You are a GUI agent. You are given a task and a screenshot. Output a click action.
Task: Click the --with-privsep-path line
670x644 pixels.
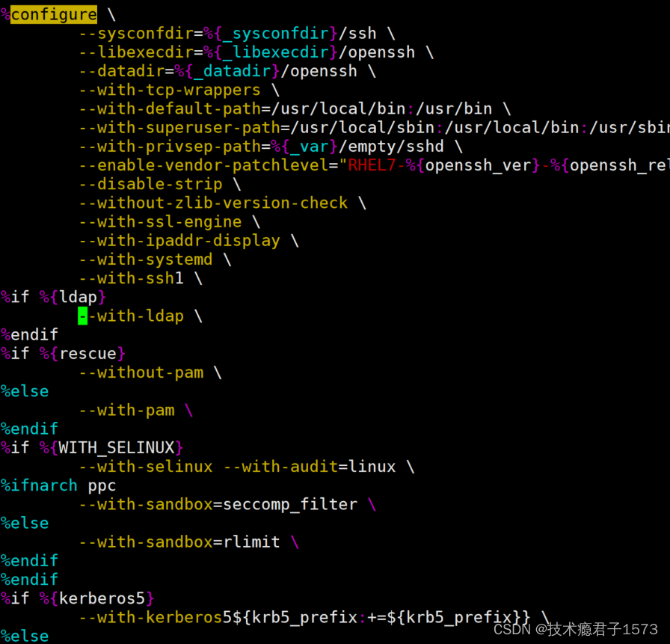[271, 146]
